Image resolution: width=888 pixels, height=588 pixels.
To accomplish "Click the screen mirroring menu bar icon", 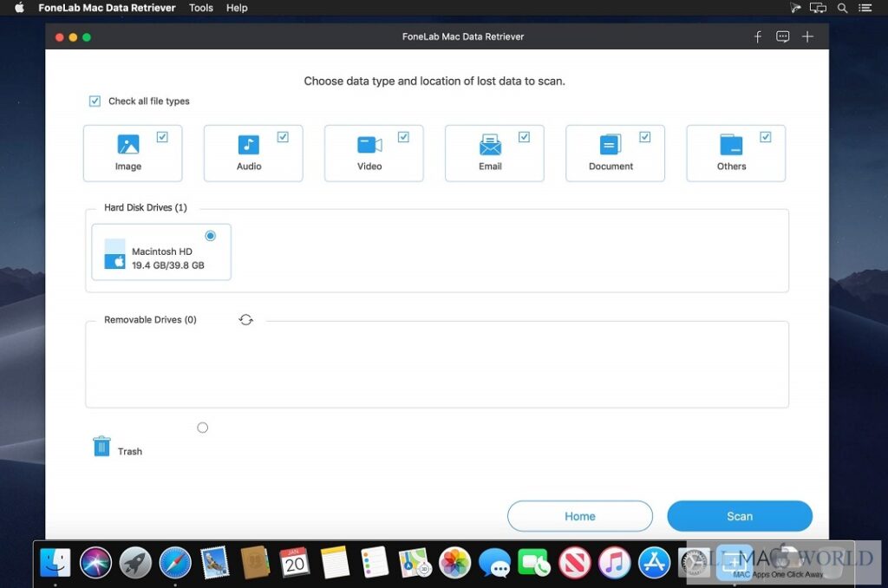I will 818,8.
